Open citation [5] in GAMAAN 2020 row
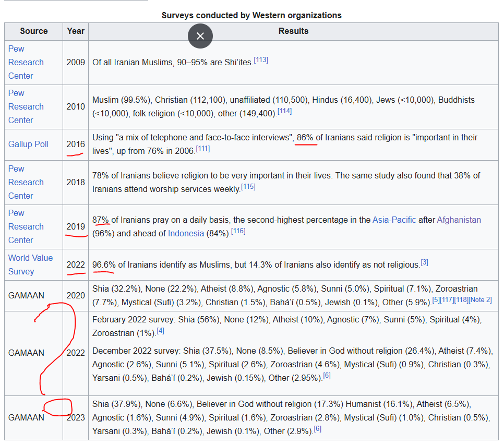The image size is (504, 445). point(436,300)
